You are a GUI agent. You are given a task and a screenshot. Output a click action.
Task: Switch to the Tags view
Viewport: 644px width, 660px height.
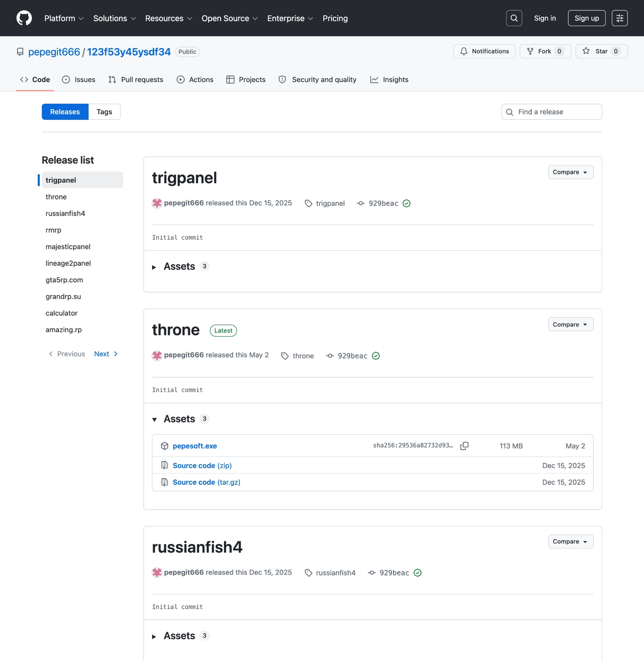pos(104,112)
